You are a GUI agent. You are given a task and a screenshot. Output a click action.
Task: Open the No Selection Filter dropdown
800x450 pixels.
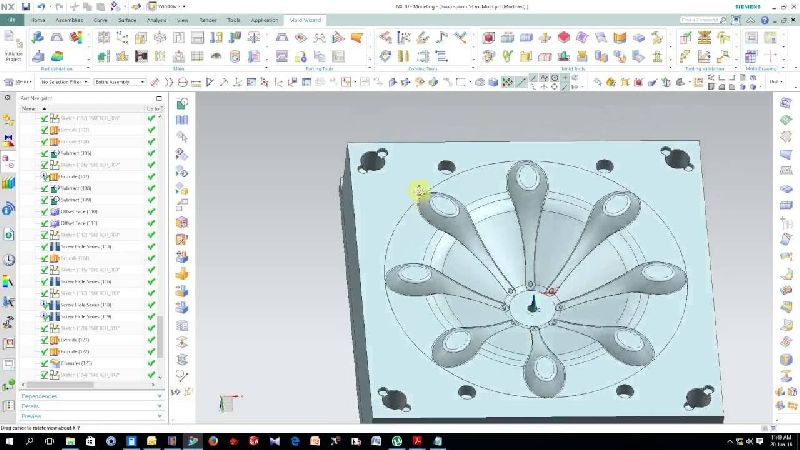pos(62,82)
